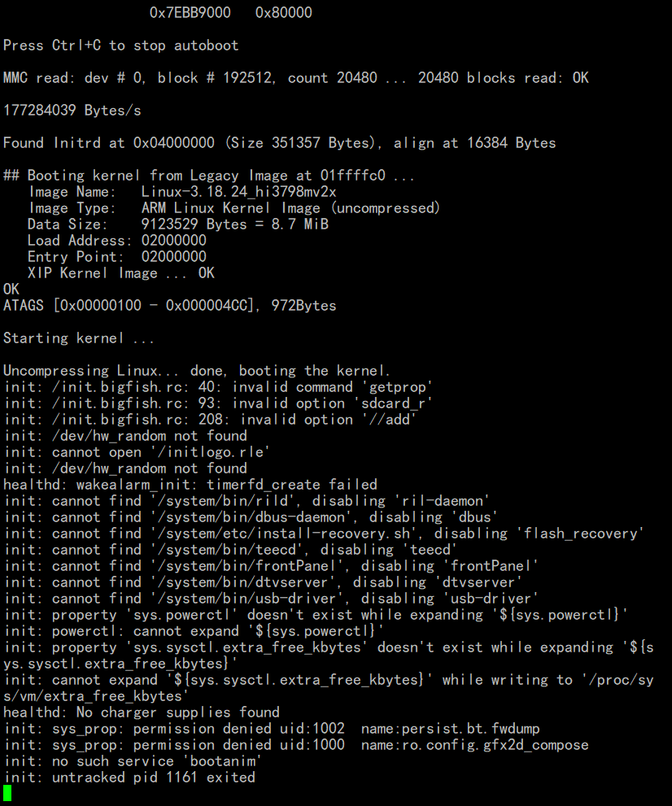
Task: Click the '## Booting kernel from Legacy Image' line
Action: click(x=210, y=176)
